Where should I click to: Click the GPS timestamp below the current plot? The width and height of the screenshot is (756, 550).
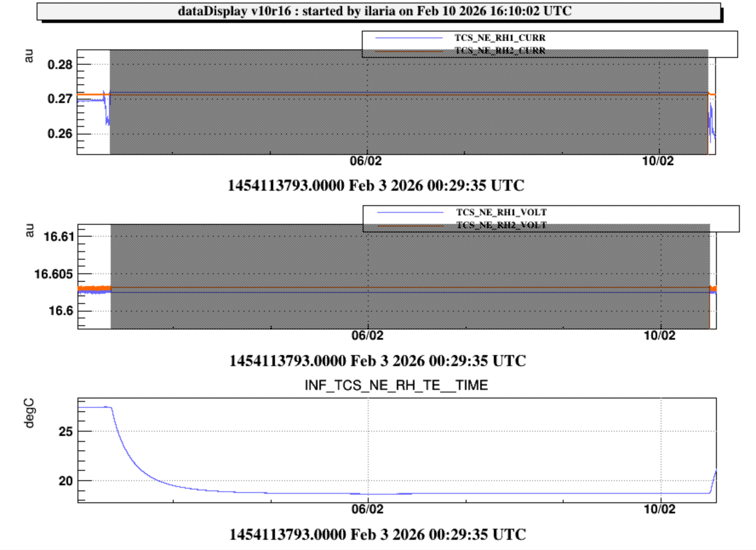click(376, 186)
